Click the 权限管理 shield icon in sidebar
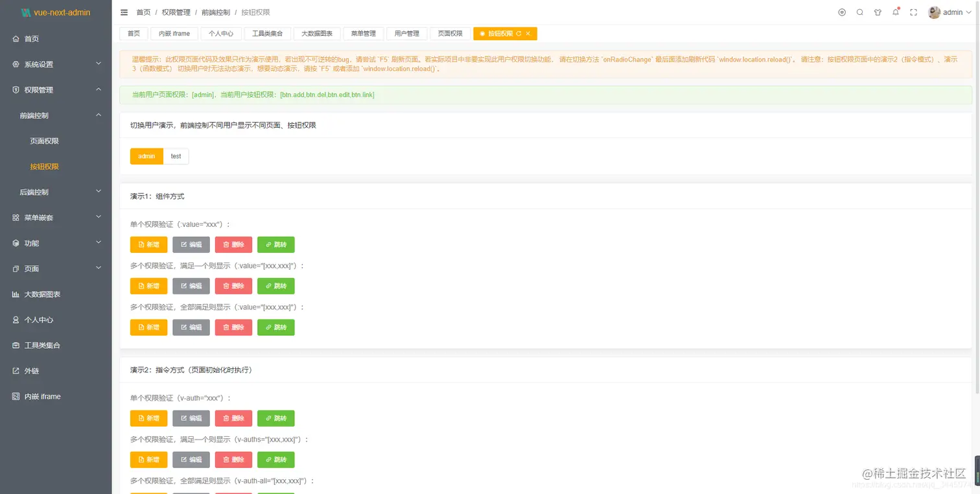Screen dimensions: 980x494 (x=16, y=90)
